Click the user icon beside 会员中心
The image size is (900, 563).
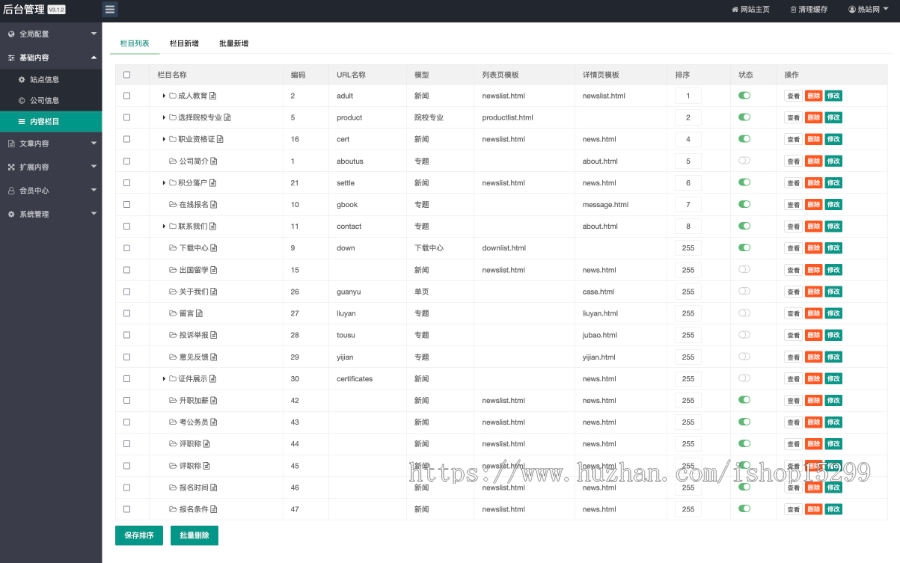tap(11, 191)
